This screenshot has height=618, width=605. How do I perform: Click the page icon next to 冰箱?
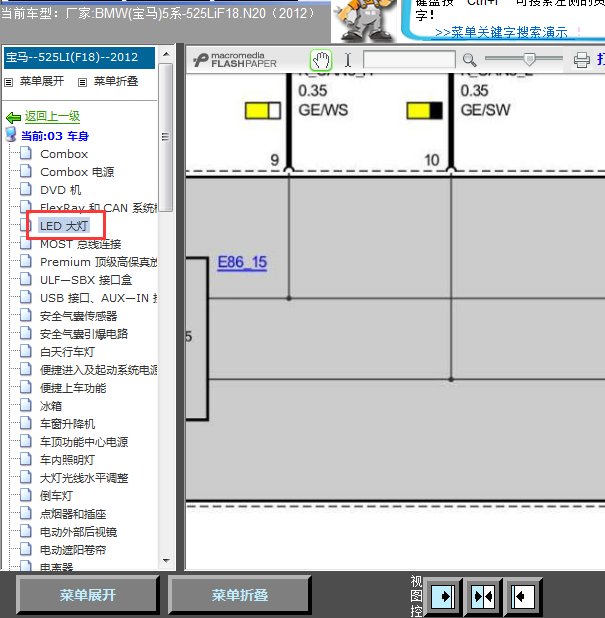(x=26, y=405)
